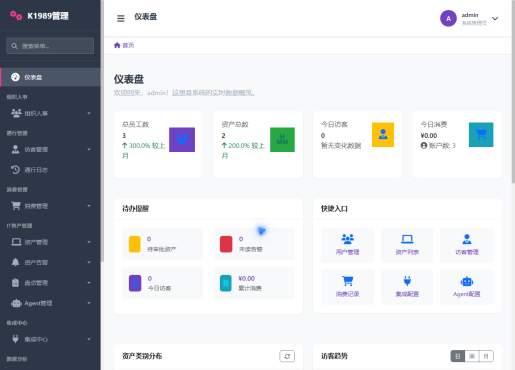
Task: Click the 暂无变化数据 text
Action: tap(341, 146)
